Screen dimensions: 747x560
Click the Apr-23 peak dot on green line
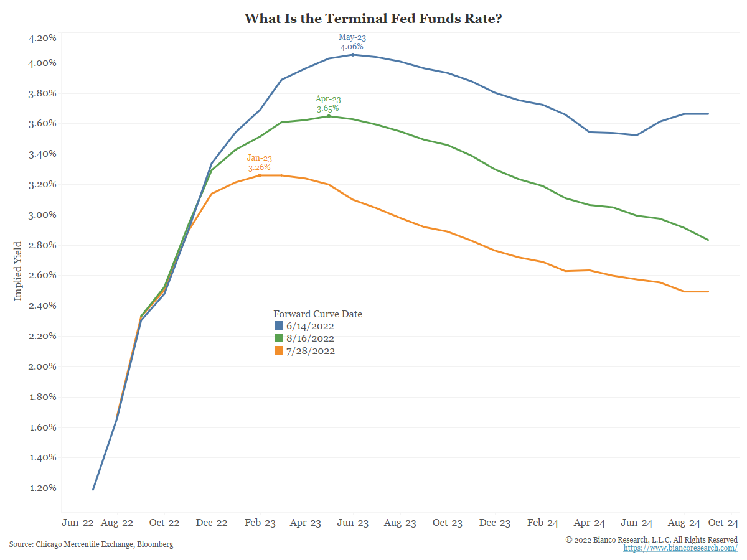coord(329,116)
